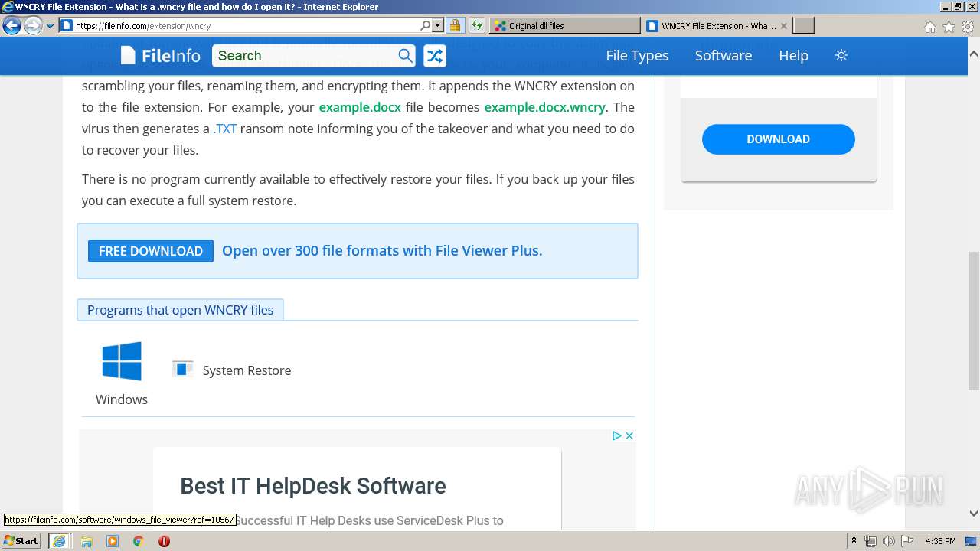Click the FileInfo search magnifier button

tap(405, 55)
